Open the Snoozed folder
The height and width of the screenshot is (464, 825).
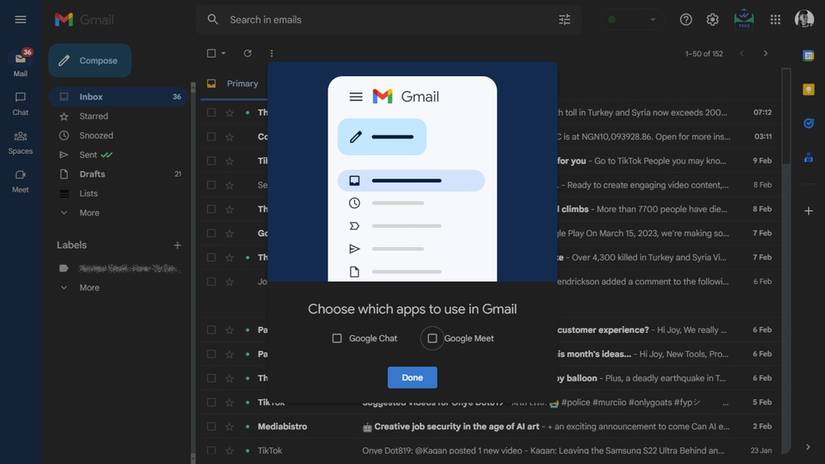tap(119, 136)
